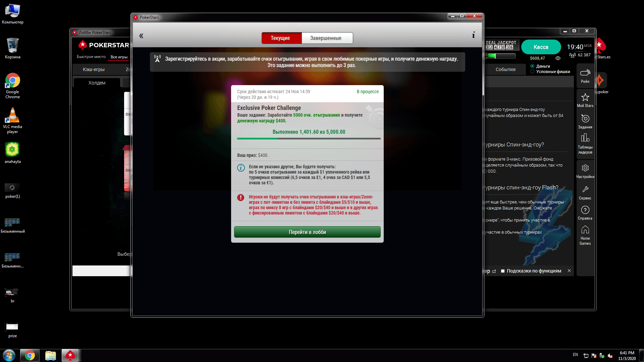Click Быстрое место lobby view link

point(91,57)
